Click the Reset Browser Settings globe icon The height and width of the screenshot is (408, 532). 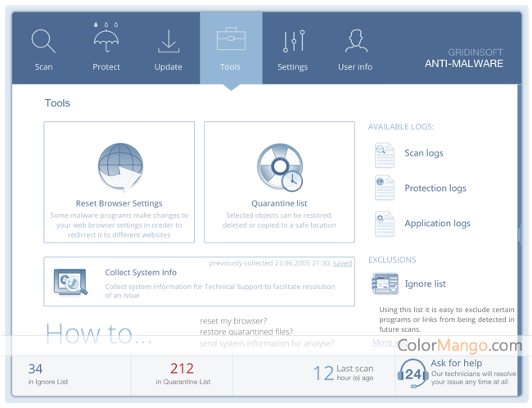119,166
